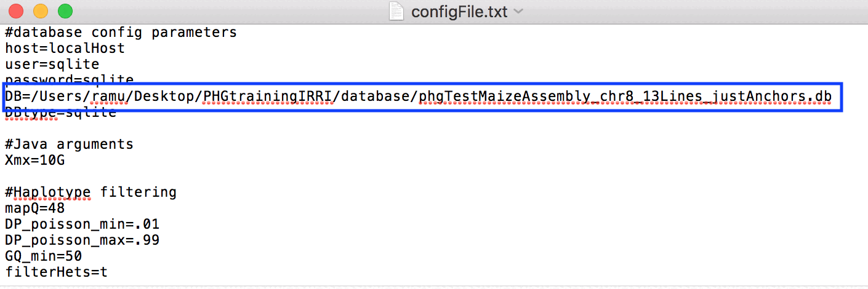Click the user=sqlite line
This screenshot has width=868, height=289.
52,64
